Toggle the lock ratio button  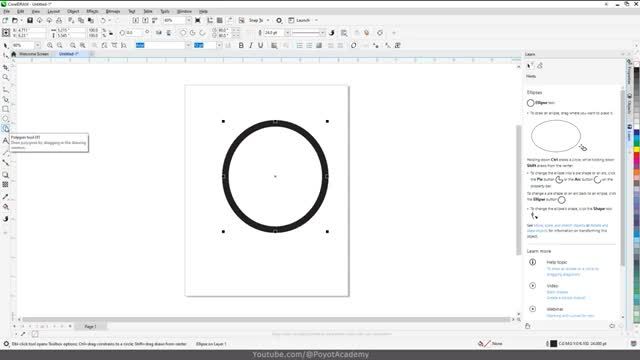[111, 33]
